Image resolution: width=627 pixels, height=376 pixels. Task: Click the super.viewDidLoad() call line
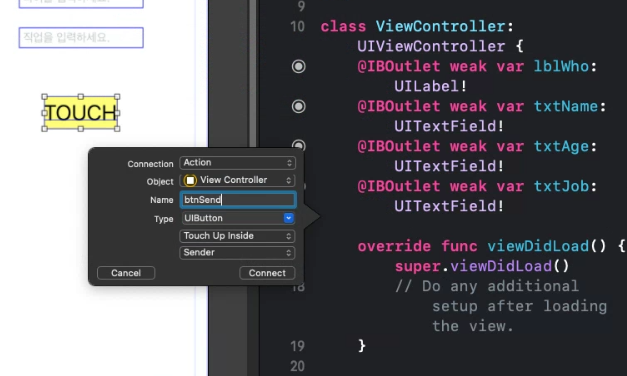[482, 266]
